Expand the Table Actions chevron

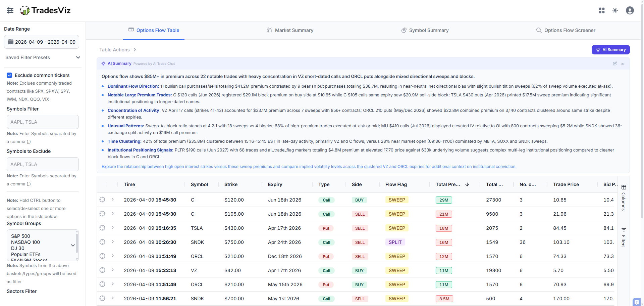[135, 50]
